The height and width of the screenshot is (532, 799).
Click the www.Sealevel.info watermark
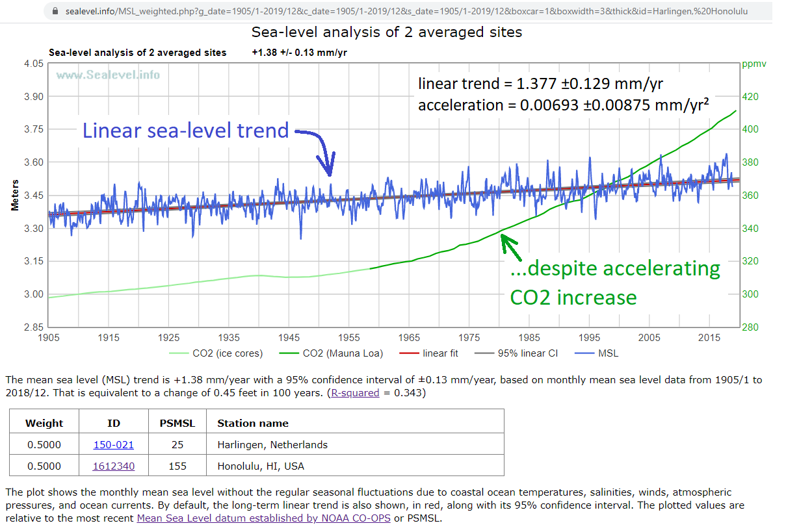pyautogui.click(x=108, y=75)
